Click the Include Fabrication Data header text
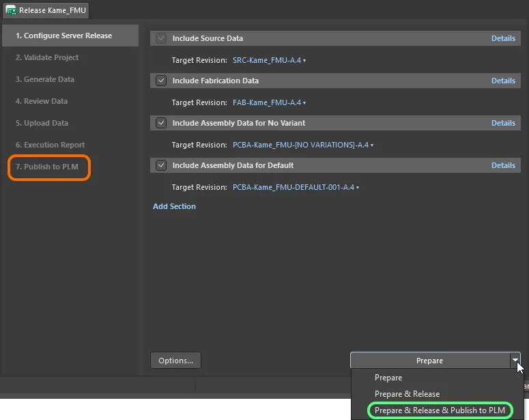Image resolution: width=529 pixels, height=420 pixels. [x=216, y=81]
